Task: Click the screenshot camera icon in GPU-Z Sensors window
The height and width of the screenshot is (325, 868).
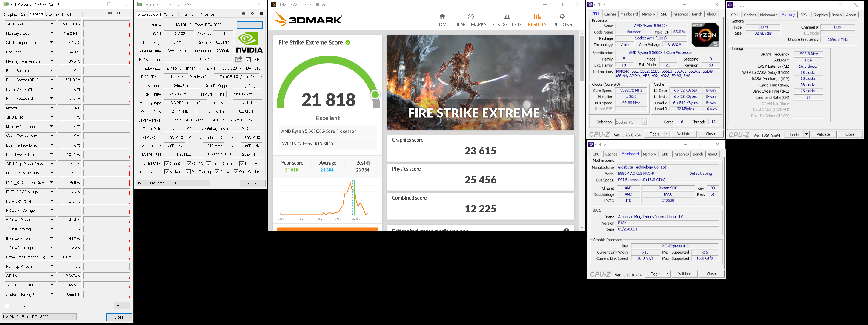Action: point(110,14)
